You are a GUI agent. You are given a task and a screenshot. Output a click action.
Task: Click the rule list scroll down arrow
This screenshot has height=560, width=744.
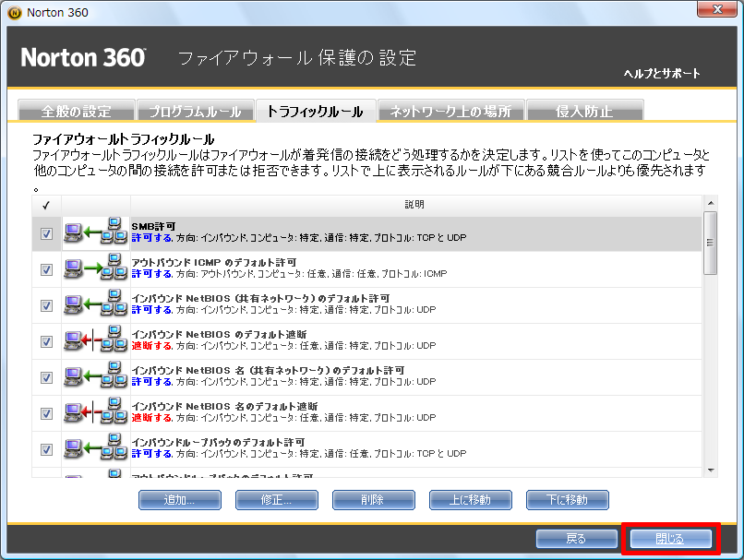710,470
